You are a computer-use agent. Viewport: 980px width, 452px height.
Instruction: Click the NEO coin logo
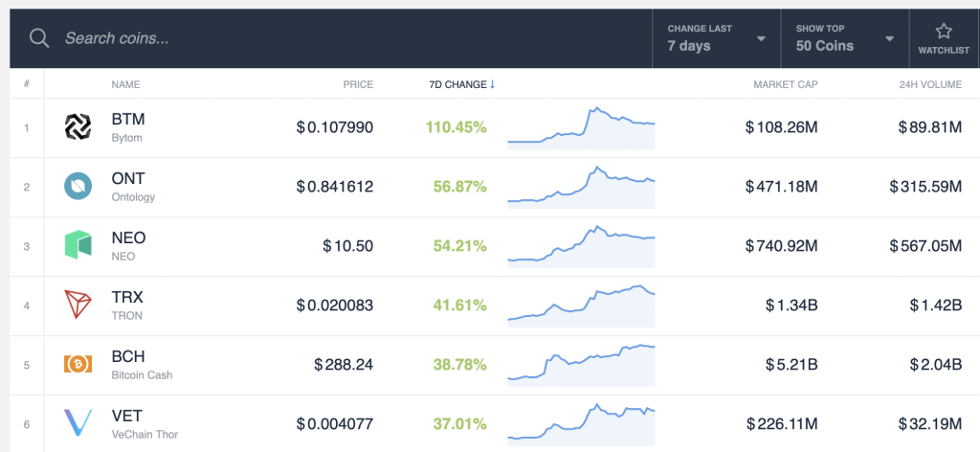click(x=78, y=245)
